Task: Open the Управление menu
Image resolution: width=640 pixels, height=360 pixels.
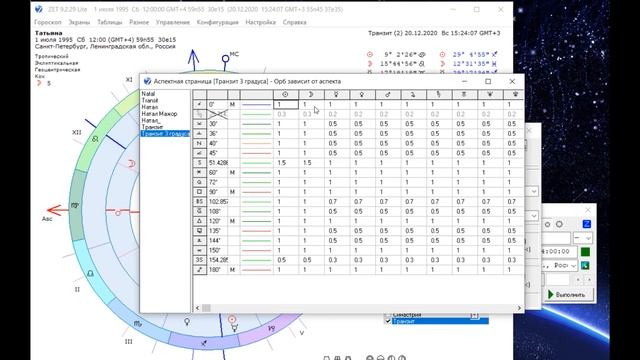Action: pos(173,22)
